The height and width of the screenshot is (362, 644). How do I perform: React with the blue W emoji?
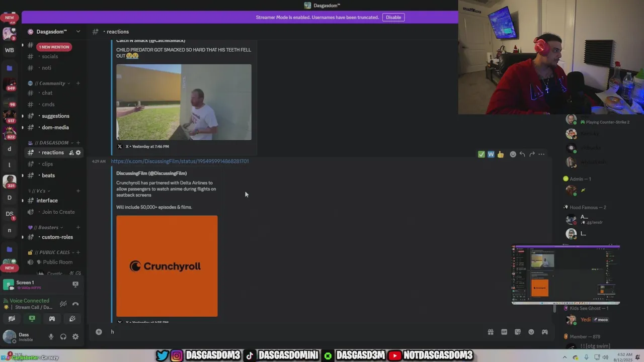click(491, 154)
